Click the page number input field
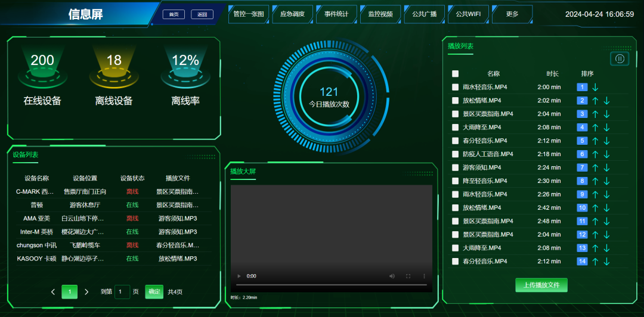 coord(122,292)
